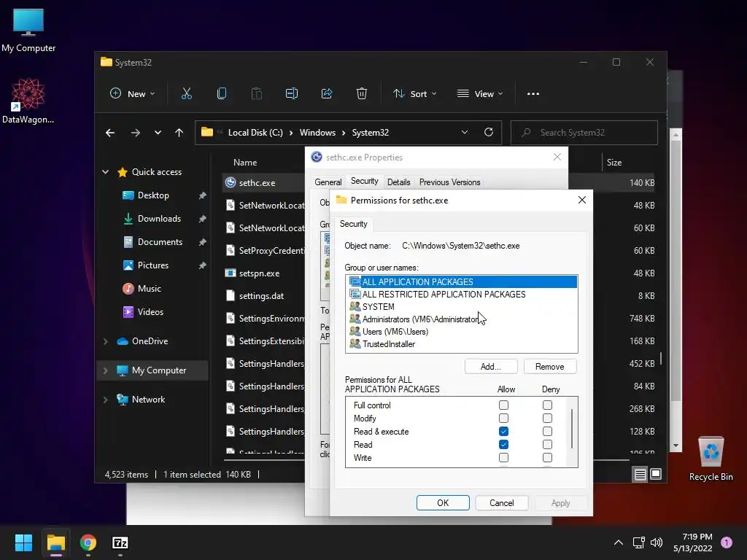The height and width of the screenshot is (560, 747).
Task: Open the volume control in system tray
Action: [657, 542]
